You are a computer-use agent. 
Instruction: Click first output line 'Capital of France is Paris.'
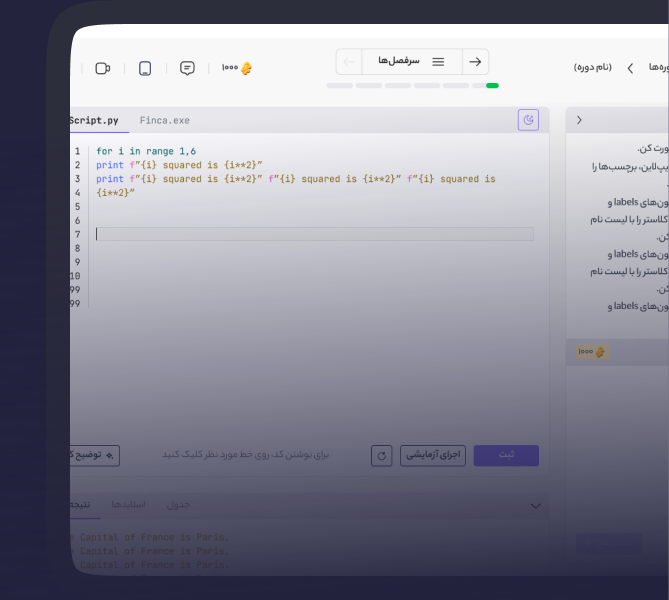coord(149,537)
